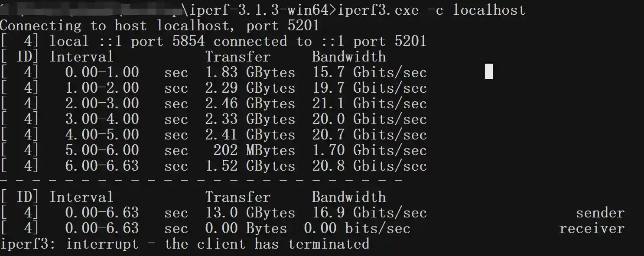Click the 1.83 GBytes transfer value
Image resolution: width=644 pixels, height=256 pixels.
(x=250, y=72)
